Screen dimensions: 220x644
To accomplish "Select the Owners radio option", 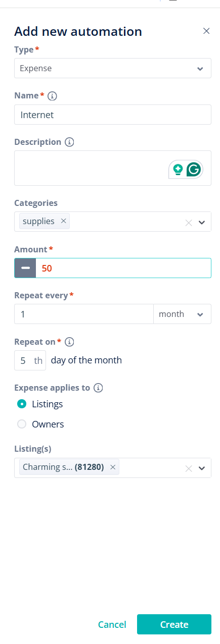I will (x=22, y=424).
